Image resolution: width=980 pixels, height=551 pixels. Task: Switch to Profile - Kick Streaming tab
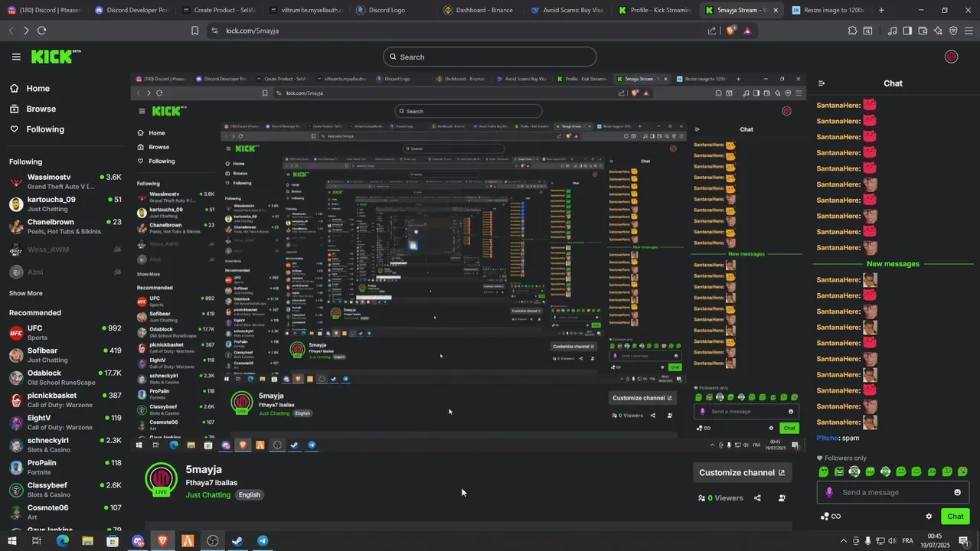click(x=655, y=10)
